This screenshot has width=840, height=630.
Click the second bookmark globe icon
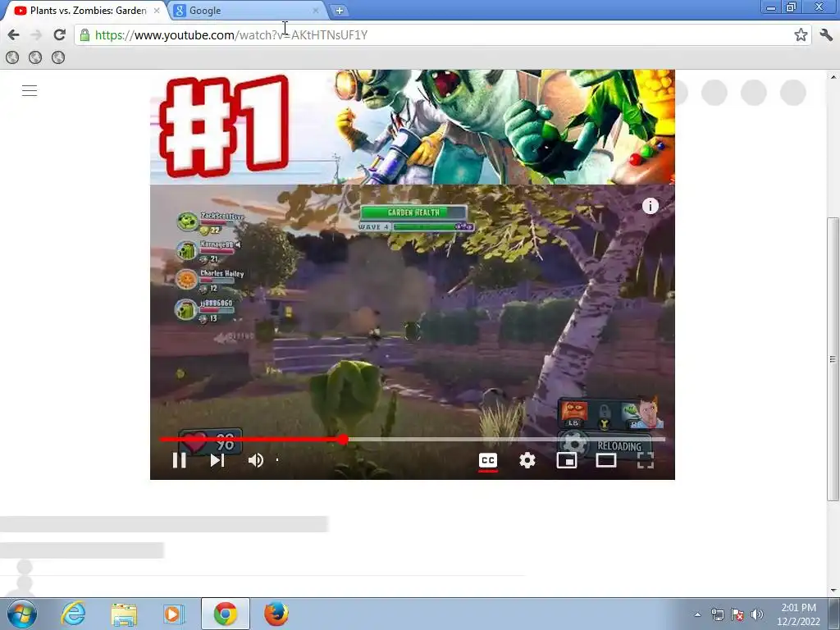tap(35, 57)
